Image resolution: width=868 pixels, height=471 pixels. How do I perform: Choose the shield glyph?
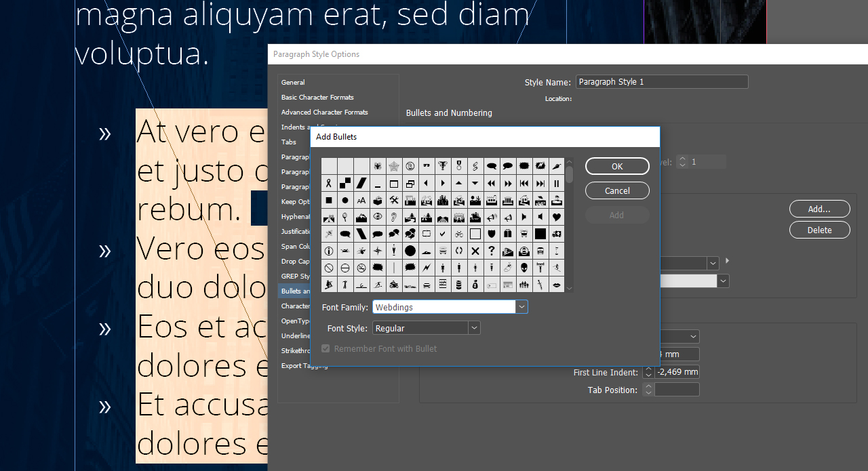[x=492, y=234]
